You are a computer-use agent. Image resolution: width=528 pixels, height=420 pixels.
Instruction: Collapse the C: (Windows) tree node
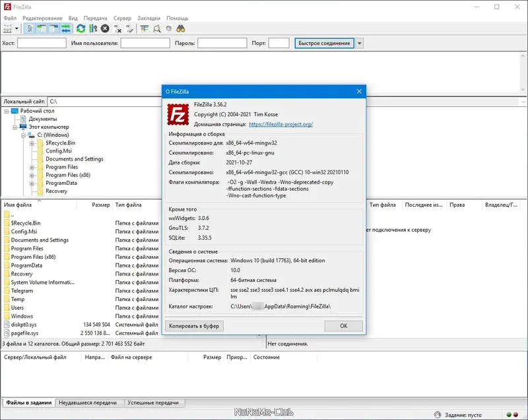pos(23,135)
